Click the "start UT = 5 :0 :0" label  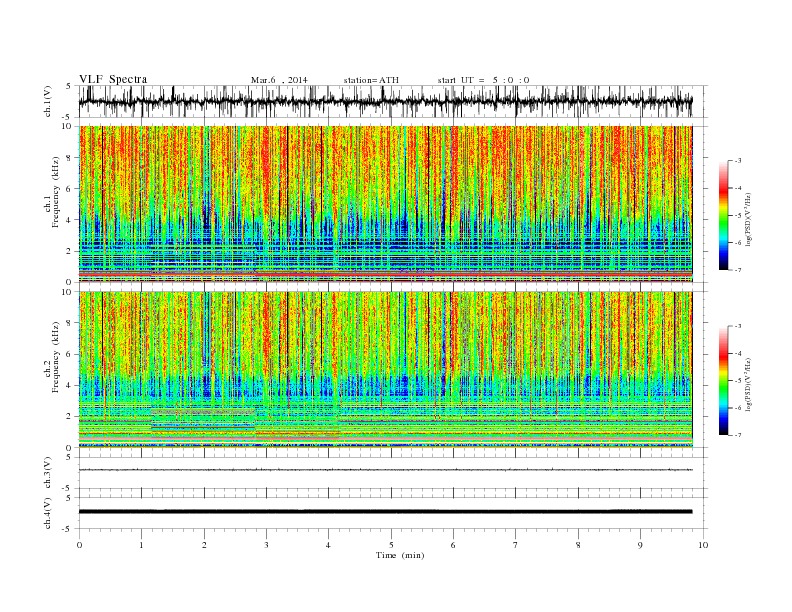(x=483, y=80)
